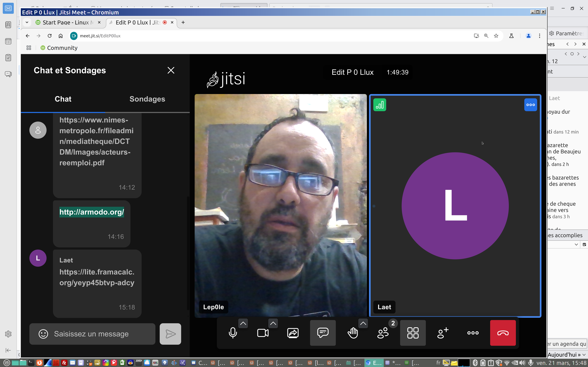Toggle the camera off
Image resolution: width=588 pixels, height=367 pixels.
click(263, 333)
